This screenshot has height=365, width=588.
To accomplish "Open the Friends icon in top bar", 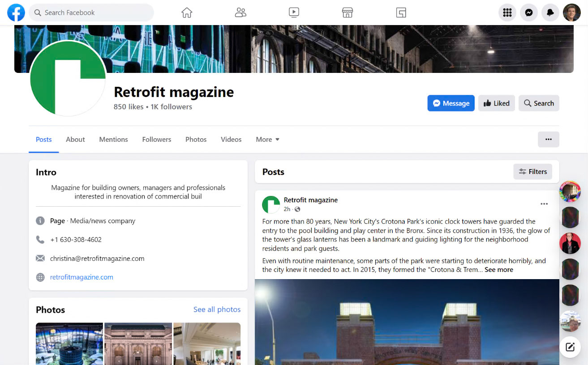I will (240, 13).
